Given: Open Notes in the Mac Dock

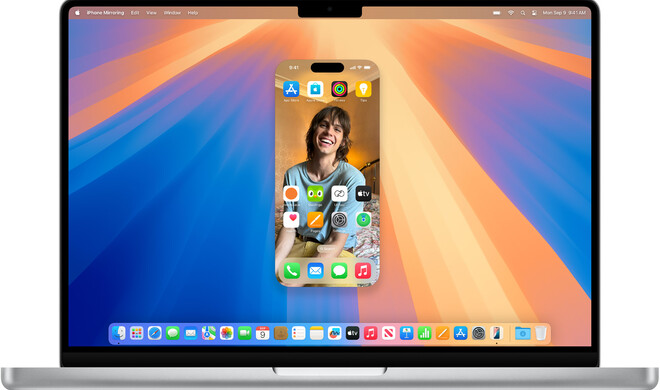Looking at the screenshot, I should (317, 333).
